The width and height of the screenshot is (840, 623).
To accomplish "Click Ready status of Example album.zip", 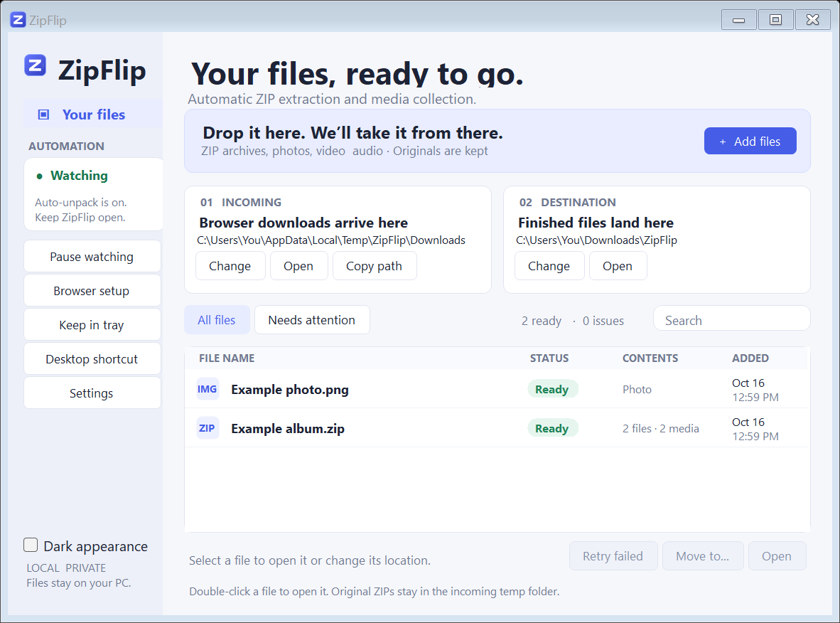I will coord(552,428).
